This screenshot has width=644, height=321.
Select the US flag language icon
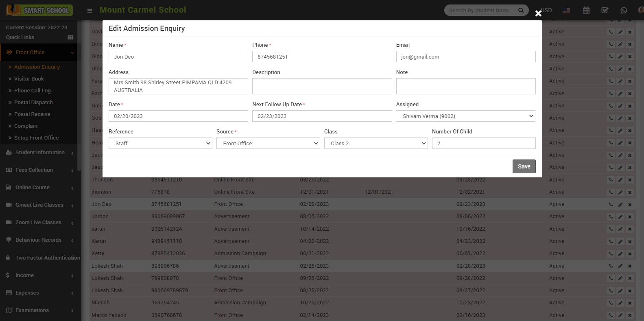click(566, 11)
